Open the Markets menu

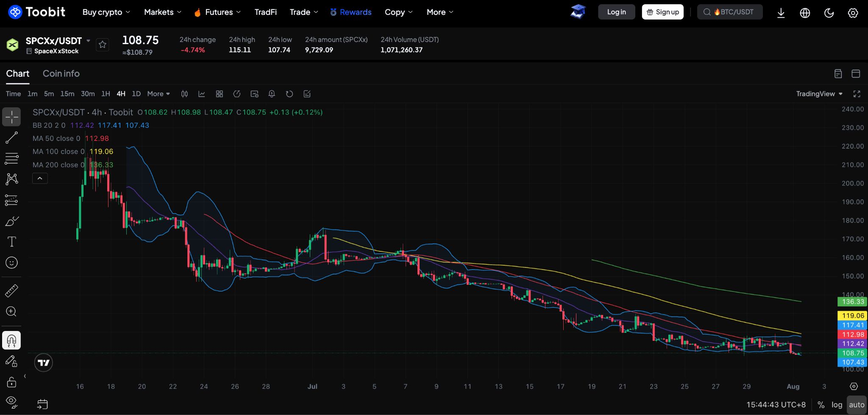[163, 12]
